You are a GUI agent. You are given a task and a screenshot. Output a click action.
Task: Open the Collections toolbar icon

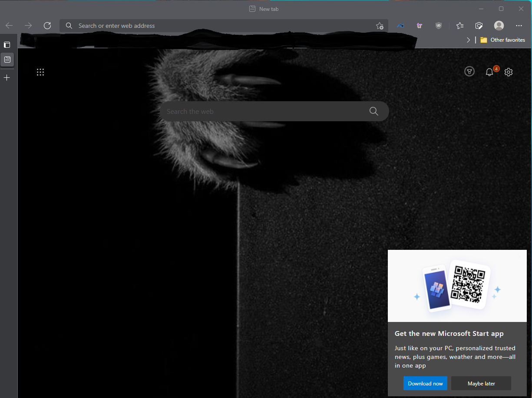[x=479, y=26]
